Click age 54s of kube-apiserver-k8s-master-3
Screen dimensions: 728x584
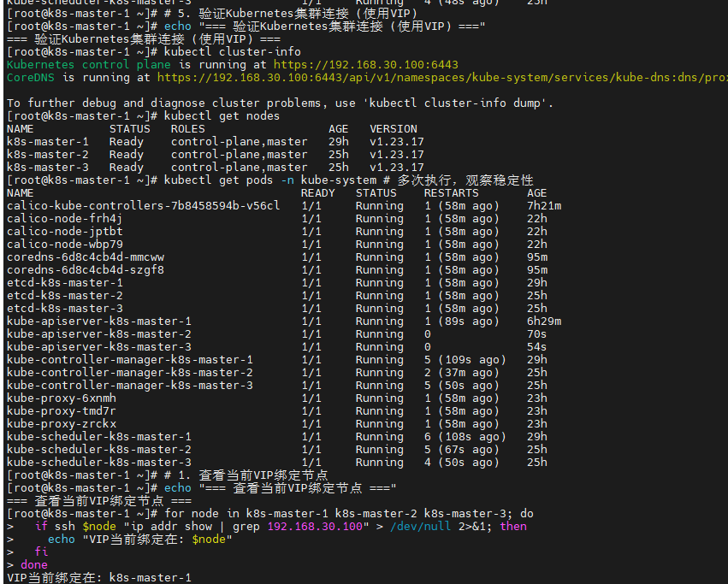pyautogui.click(x=536, y=347)
